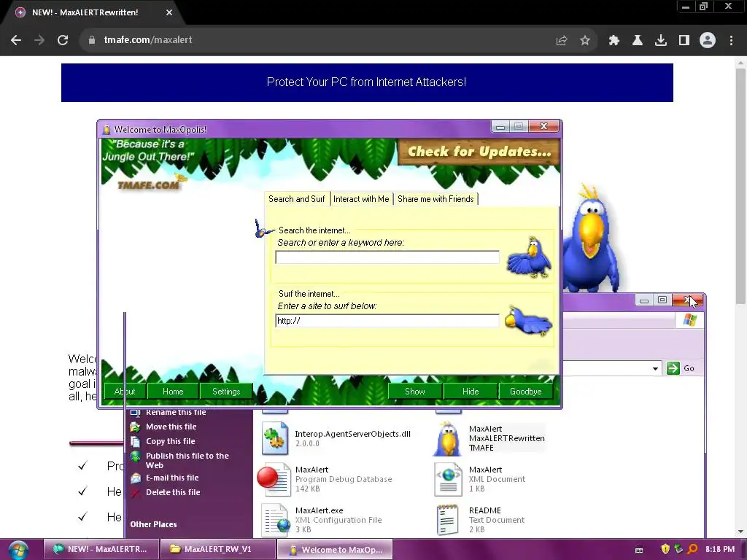Click the Windows flag logo in Explorer

(690, 320)
